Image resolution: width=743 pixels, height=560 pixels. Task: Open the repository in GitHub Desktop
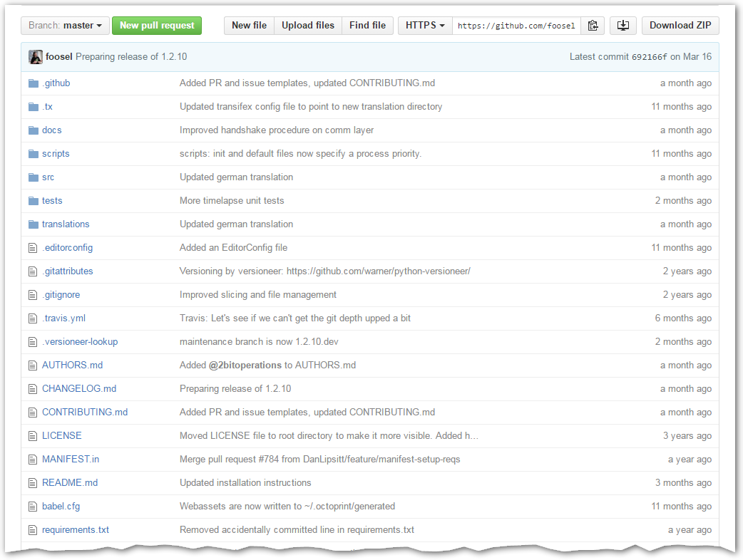click(623, 25)
